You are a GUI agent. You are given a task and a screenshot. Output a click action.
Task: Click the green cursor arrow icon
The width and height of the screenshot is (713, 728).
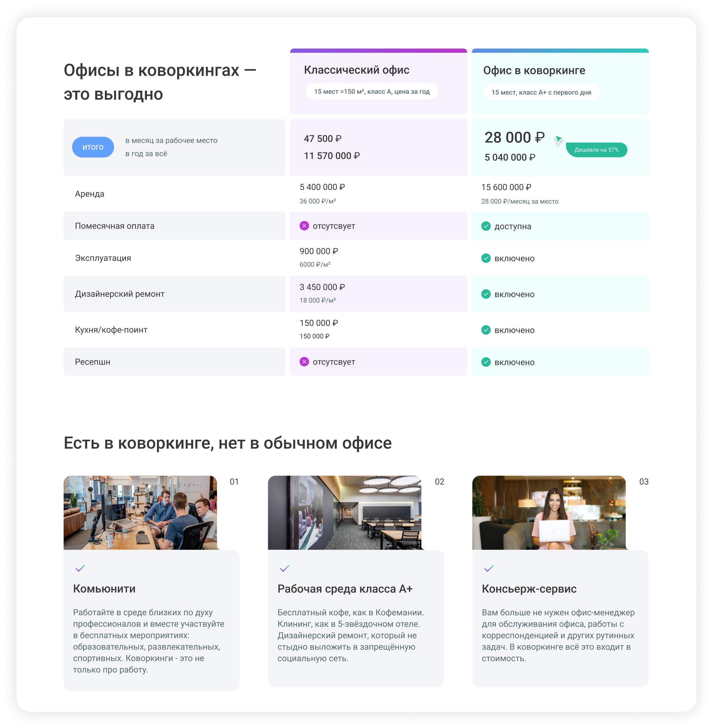(558, 139)
